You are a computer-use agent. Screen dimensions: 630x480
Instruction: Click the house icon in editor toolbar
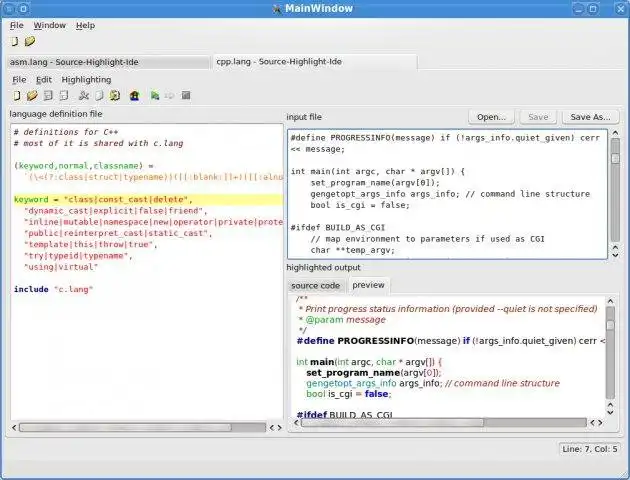pyautogui.click(x=135, y=96)
